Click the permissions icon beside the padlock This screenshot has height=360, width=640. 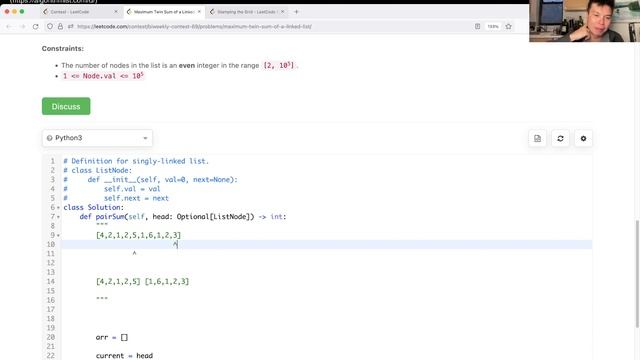pos(71,27)
